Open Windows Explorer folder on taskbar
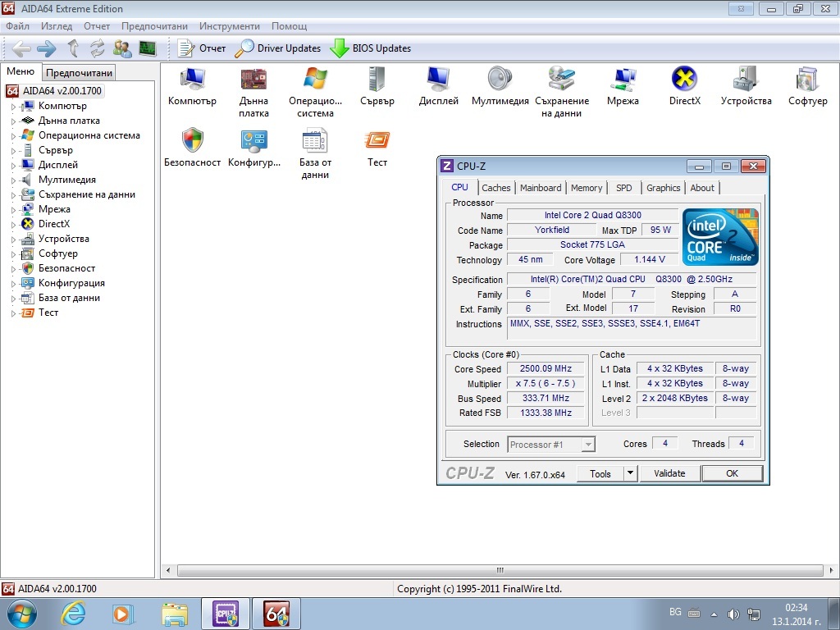840x630 pixels. pos(175,614)
